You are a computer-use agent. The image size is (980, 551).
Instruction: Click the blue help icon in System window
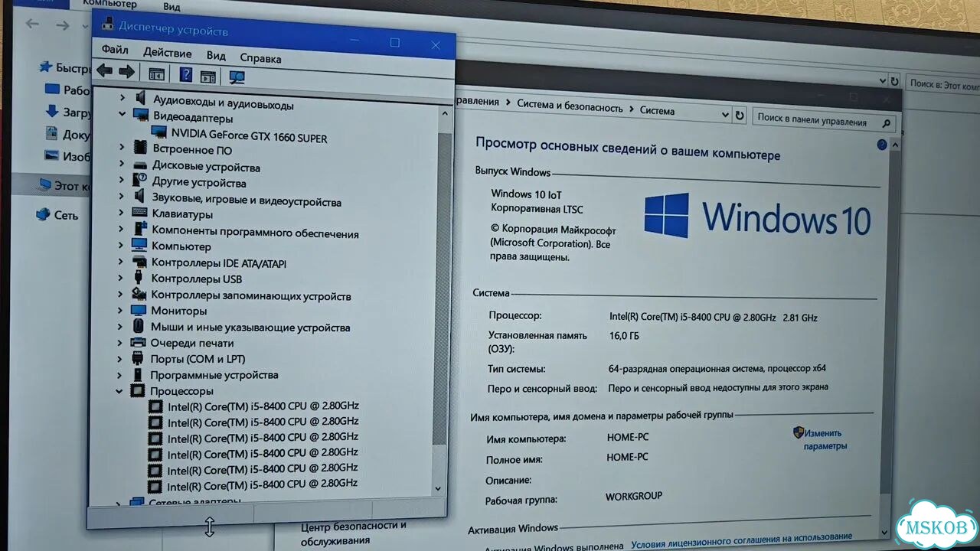pyautogui.click(x=882, y=144)
